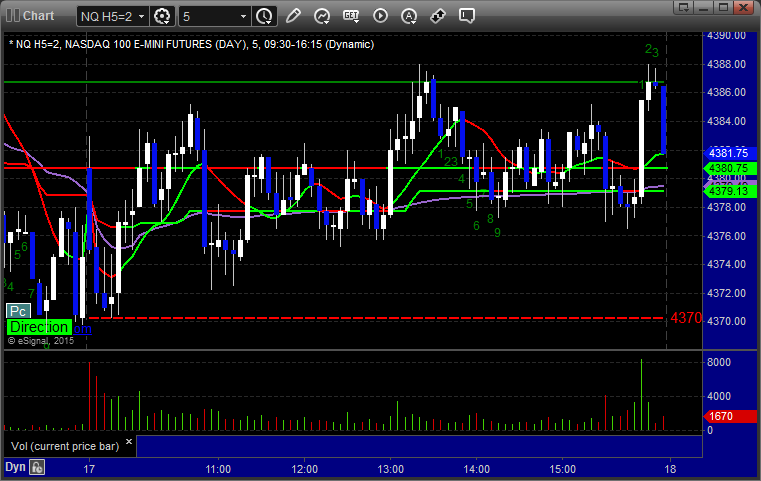761x481 pixels.
Task: Start bar replay with play icon
Action: tap(380, 16)
